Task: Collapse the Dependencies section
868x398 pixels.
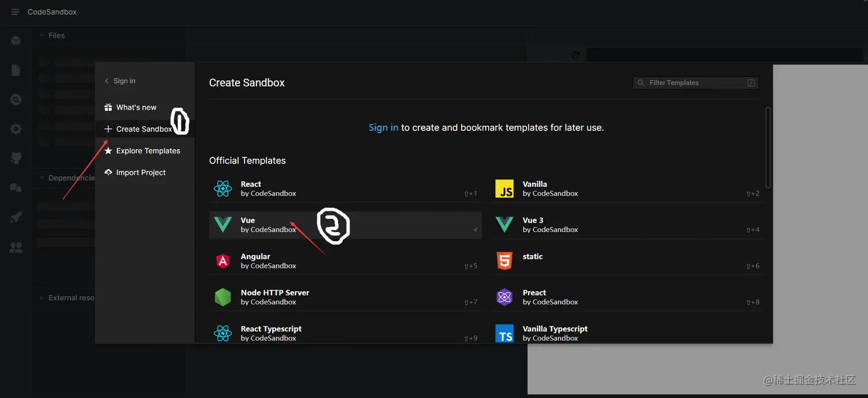Action: click(41, 178)
